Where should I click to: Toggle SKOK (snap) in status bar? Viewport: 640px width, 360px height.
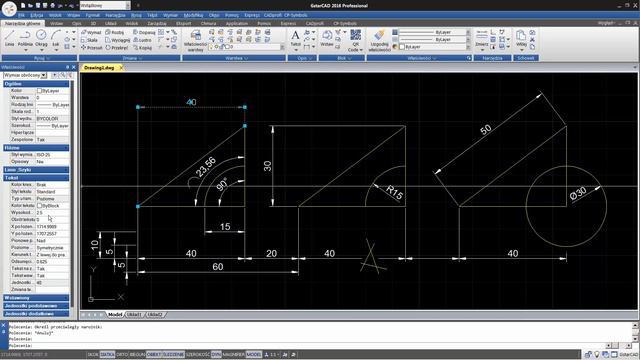(x=93, y=355)
